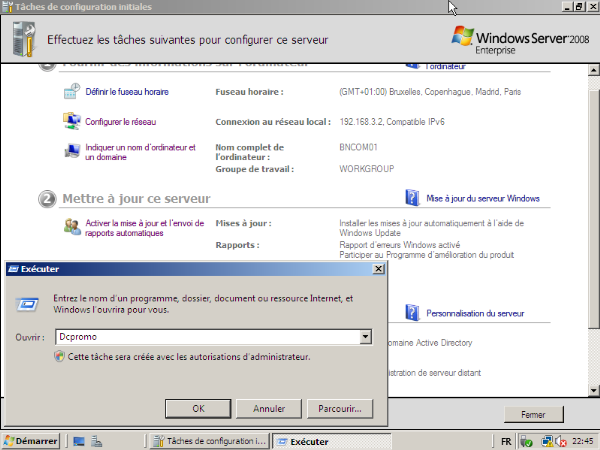Click the time zone clock icon

coord(72,91)
